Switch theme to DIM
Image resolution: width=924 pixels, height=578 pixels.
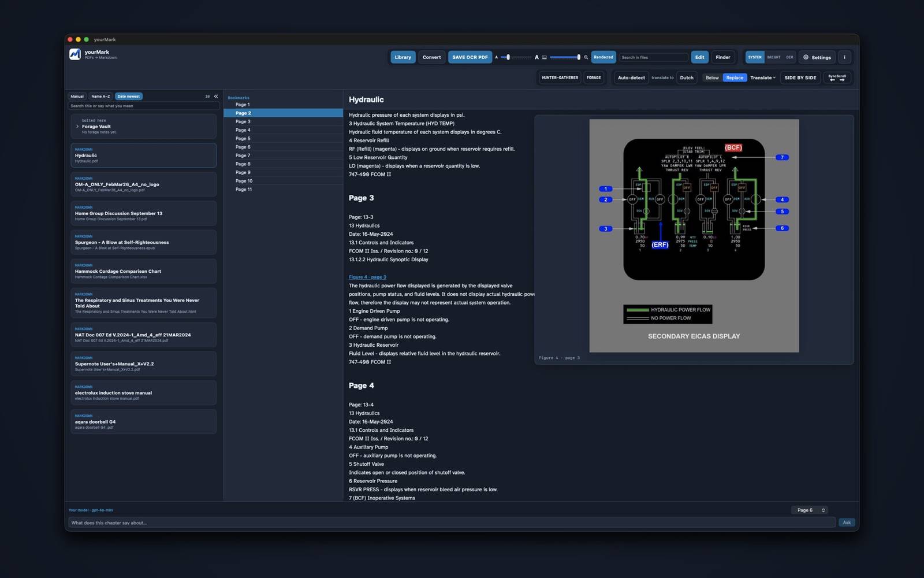(x=789, y=57)
